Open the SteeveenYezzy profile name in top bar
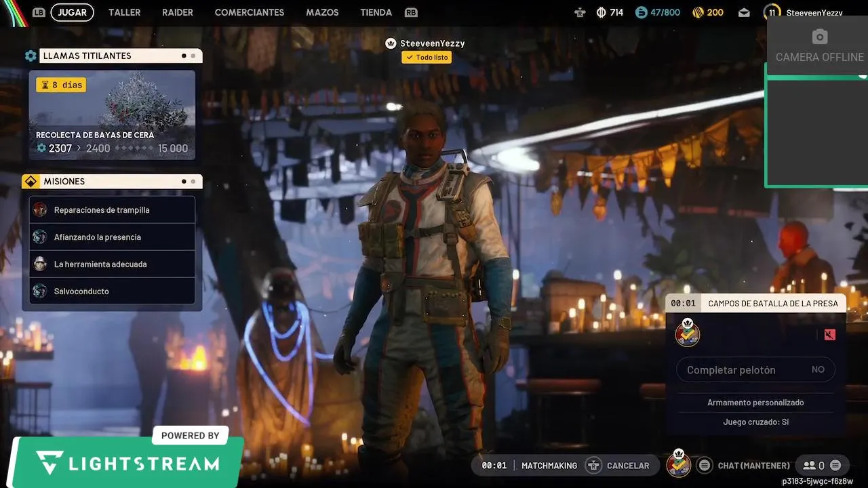 814,12
